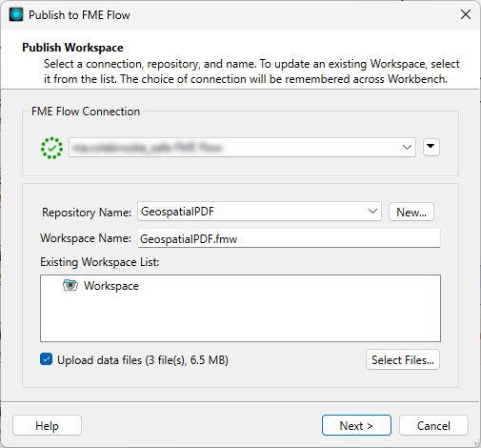The height and width of the screenshot is (448, 481).
Task: Toggle the Upload data files checkbox
Action: pyautogui.click(x=47, y=359)
